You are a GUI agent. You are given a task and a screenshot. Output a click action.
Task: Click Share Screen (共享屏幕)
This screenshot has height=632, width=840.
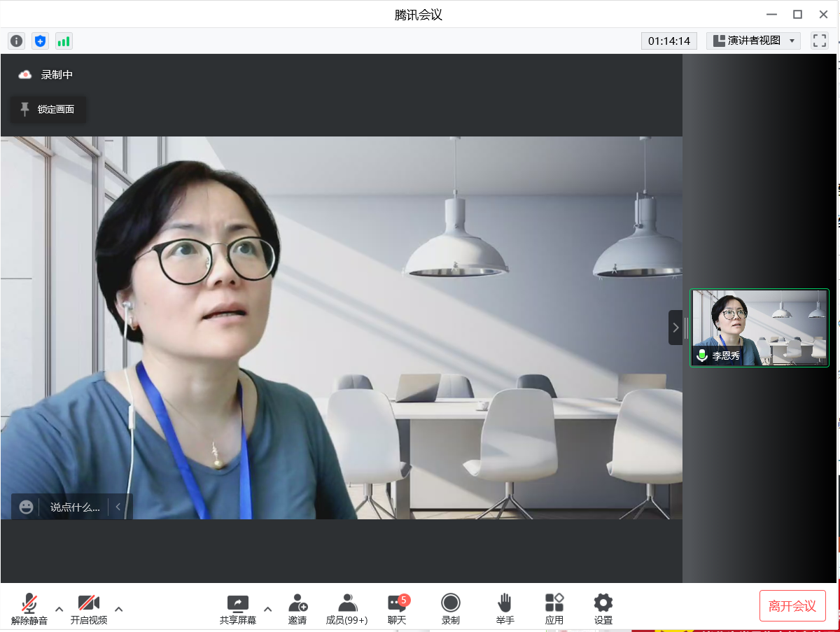pyautogui.click(x=238, y=609)
